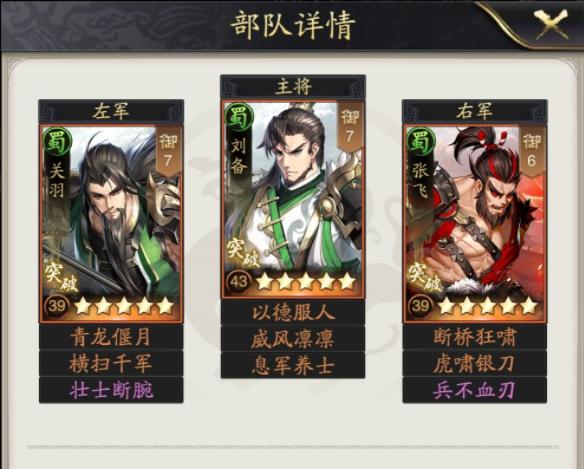Open the 断桥狂啸 skill
584x469 pixels.
[474, 337]
